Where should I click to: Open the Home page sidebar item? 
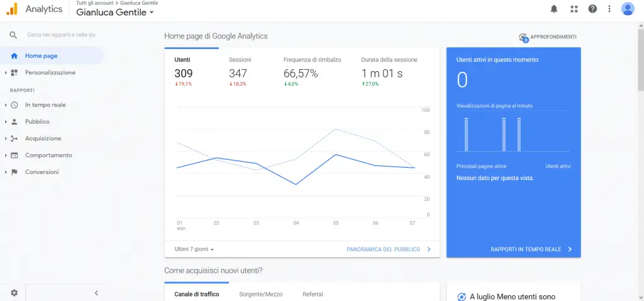[x=52, y=56]
